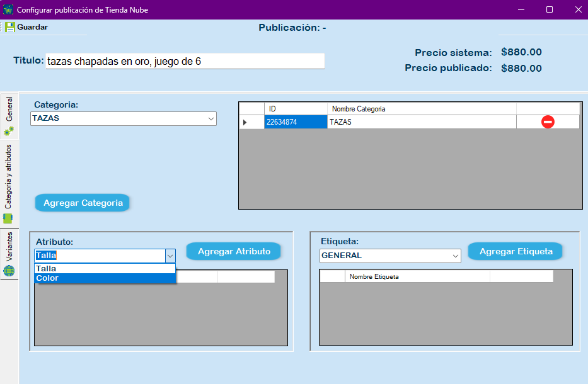The image size is (588, 384).
Task: Switch to the General tab
Action: [9, 110]
